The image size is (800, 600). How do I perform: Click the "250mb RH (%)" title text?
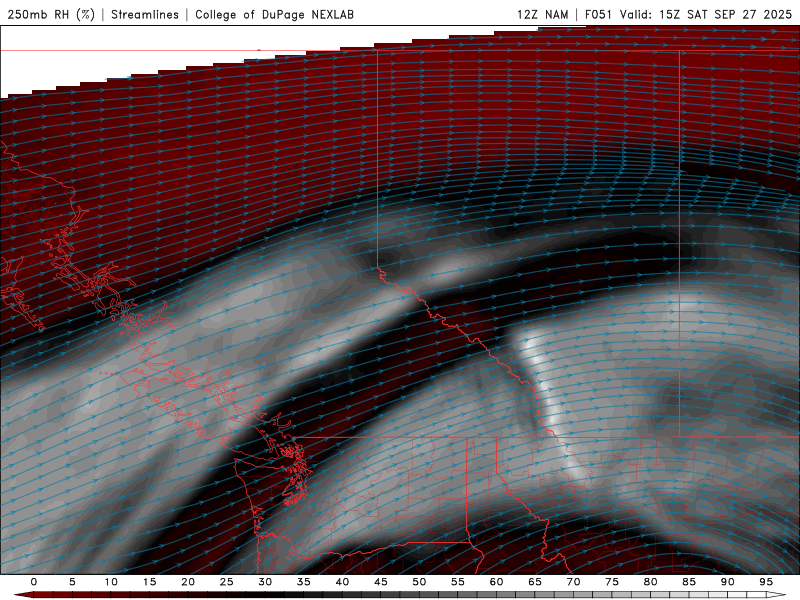click(x=51, y=14)
